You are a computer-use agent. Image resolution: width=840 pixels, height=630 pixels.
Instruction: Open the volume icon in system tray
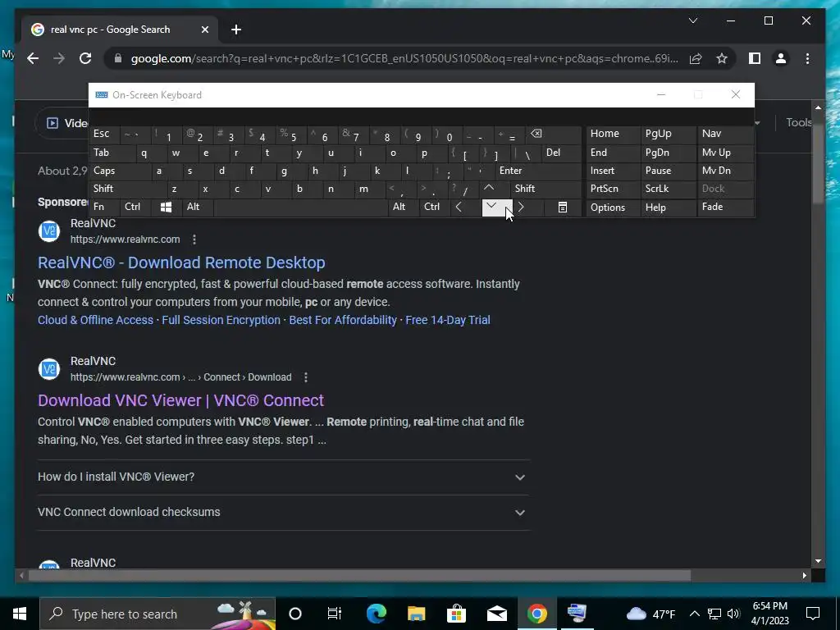tap(733, 614)
